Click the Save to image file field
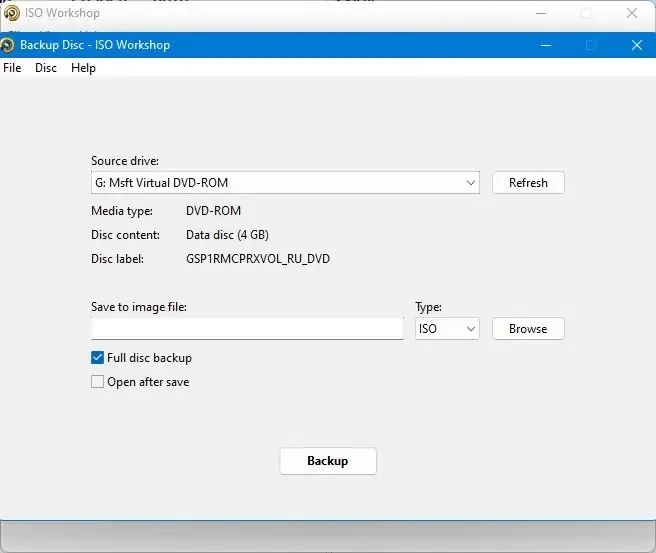The height and width of the screenshot is (553, 656). [x=247, y=329]
